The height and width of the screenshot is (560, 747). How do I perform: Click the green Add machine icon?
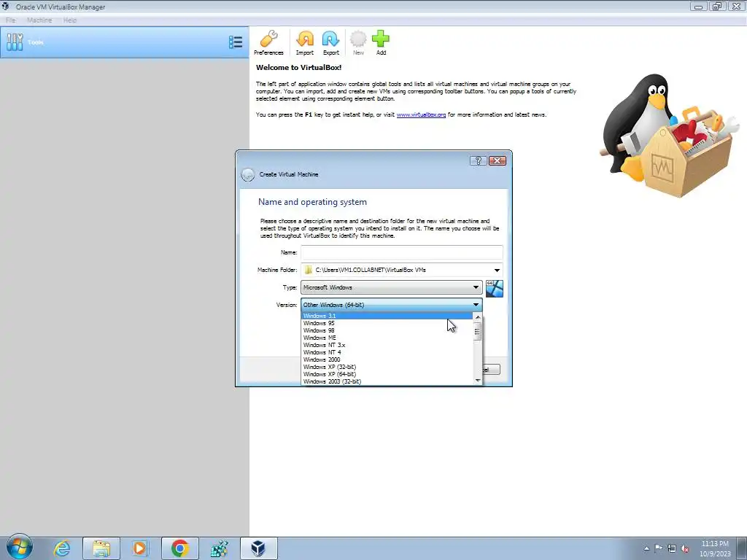pos(381,43)
